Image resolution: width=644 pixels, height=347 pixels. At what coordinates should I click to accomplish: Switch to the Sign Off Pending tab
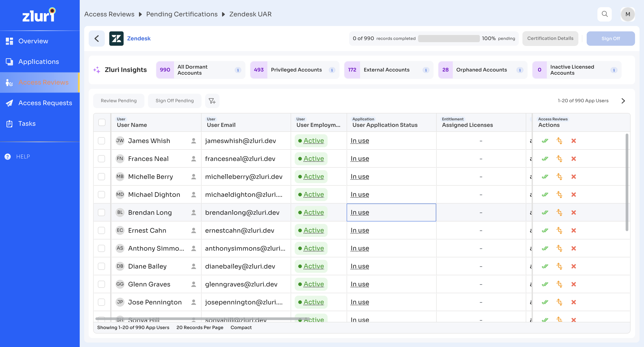tap(174, 101)
